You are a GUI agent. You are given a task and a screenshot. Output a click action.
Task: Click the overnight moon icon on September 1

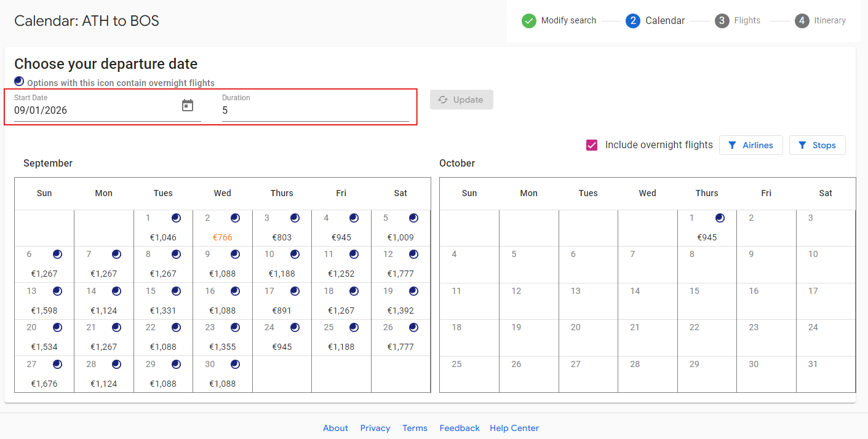pos(176,218)
